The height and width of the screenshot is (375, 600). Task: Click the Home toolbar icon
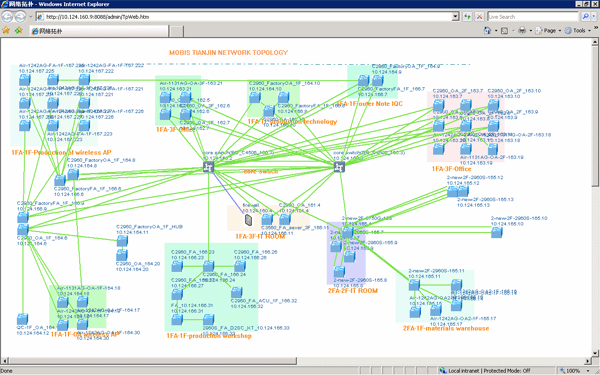point(488,30)
